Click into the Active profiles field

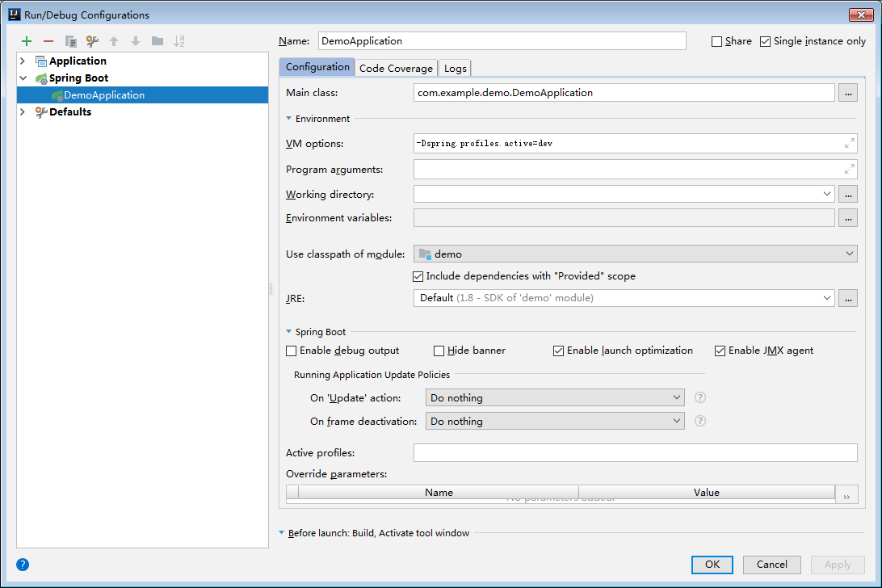pos(635,453)
